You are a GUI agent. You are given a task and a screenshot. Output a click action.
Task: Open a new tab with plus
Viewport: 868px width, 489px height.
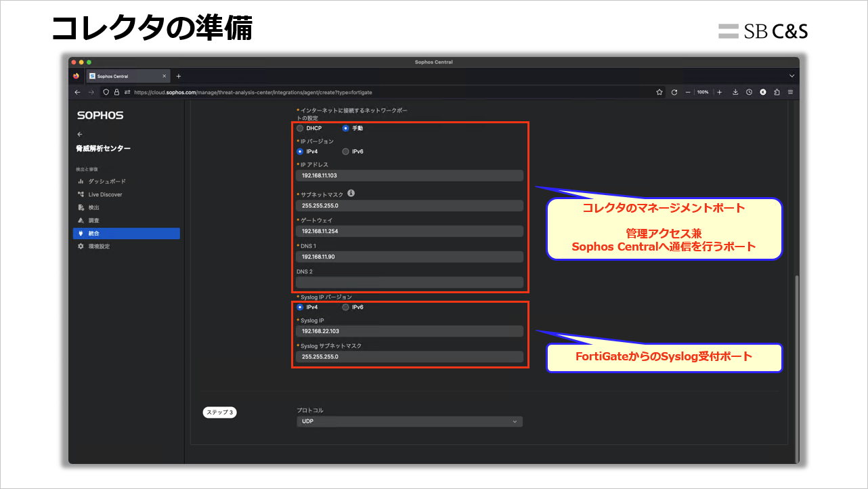pyautogui.click(x=179, y=76)
